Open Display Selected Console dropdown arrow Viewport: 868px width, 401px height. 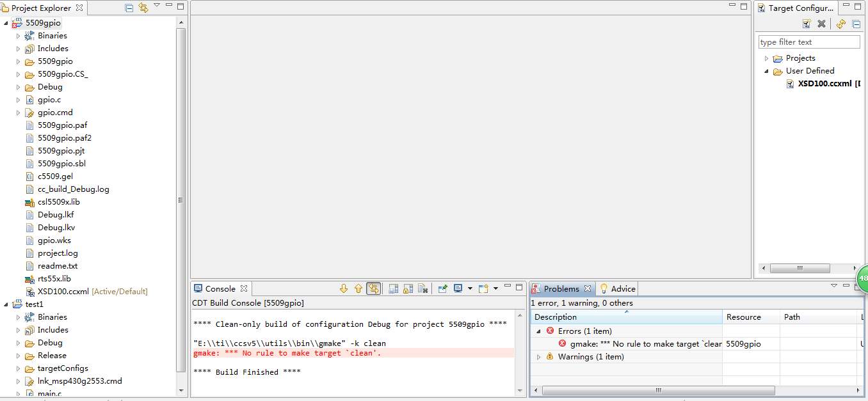[470, 288]
